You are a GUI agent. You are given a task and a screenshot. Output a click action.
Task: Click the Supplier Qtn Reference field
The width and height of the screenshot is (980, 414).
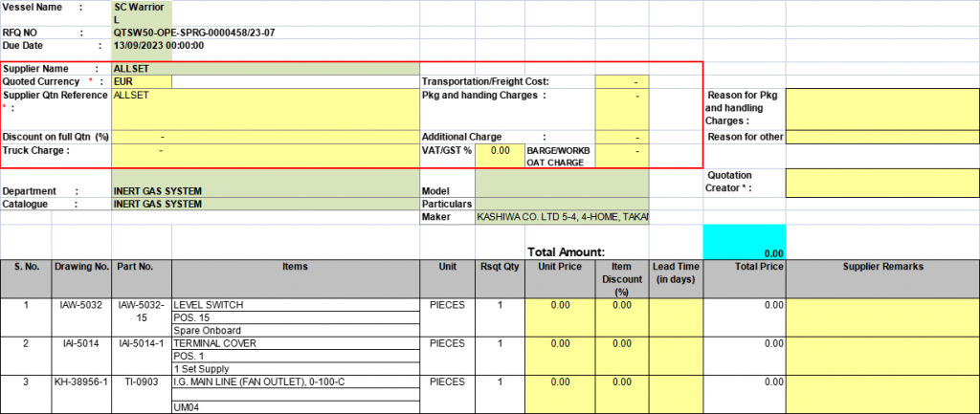coord(265,109)
